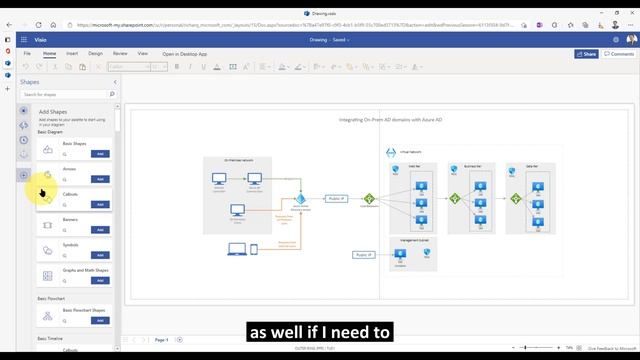Click the Redo icon in the ribbon
This screenshot has width=640, height=360.
[39, 67]
